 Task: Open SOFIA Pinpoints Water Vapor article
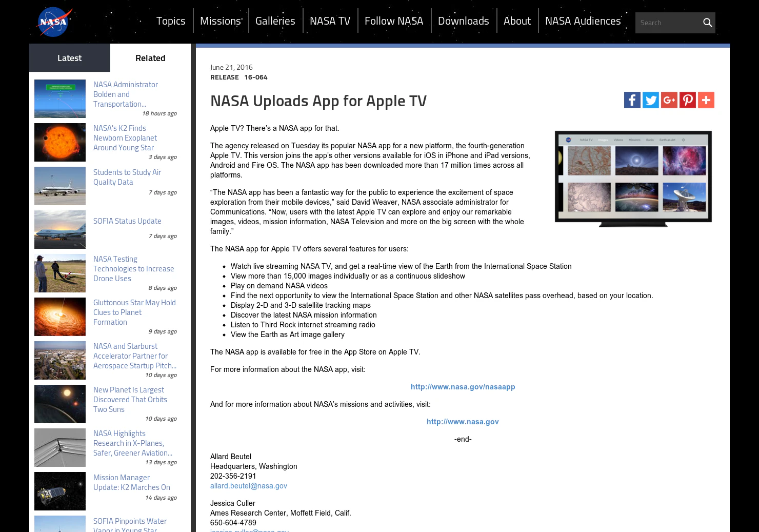click(x=130, y=525)
